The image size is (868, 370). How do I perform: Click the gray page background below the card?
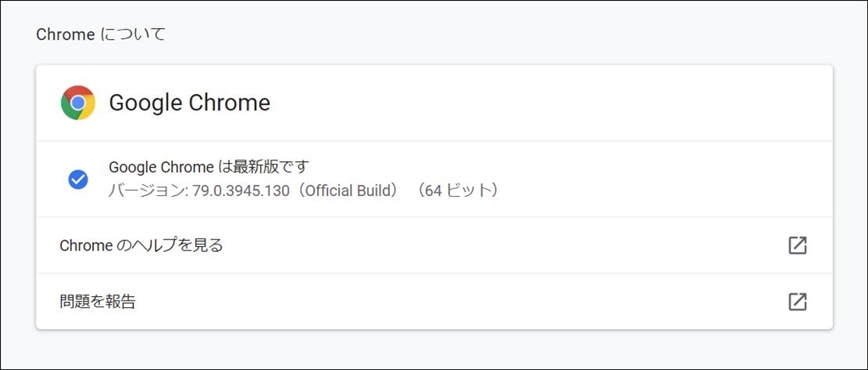(434, 350)
